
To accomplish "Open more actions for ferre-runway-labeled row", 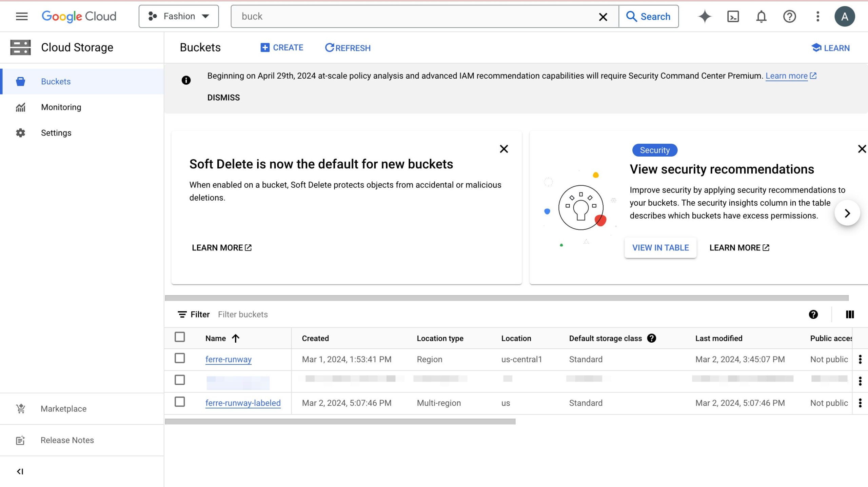I will point(860,403).
